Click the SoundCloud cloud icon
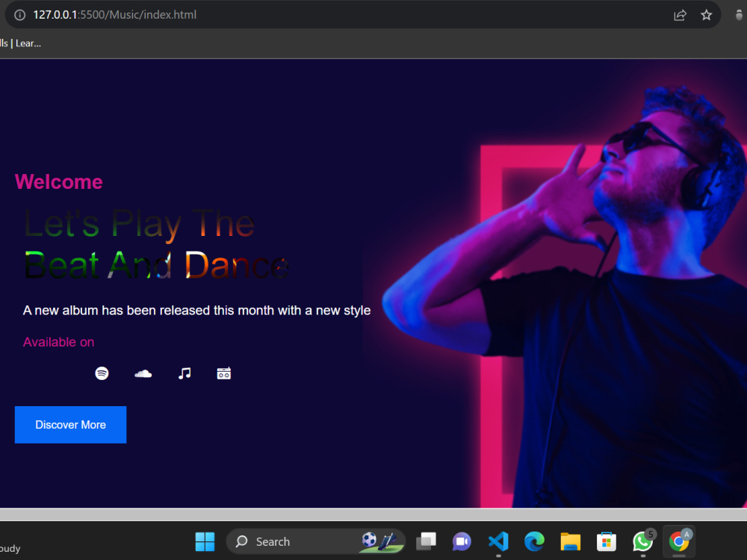The image size is (747, 560). click(x=143, y=374)
